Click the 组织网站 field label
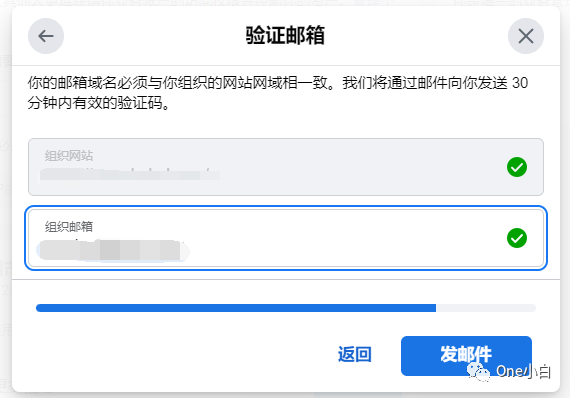Viewport: 570px width, 398px height. [x=69, y=156]
